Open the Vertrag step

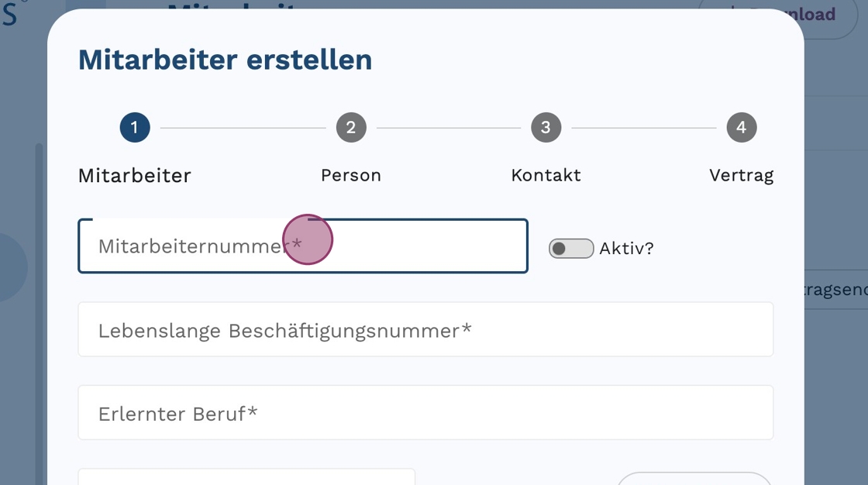741,176
